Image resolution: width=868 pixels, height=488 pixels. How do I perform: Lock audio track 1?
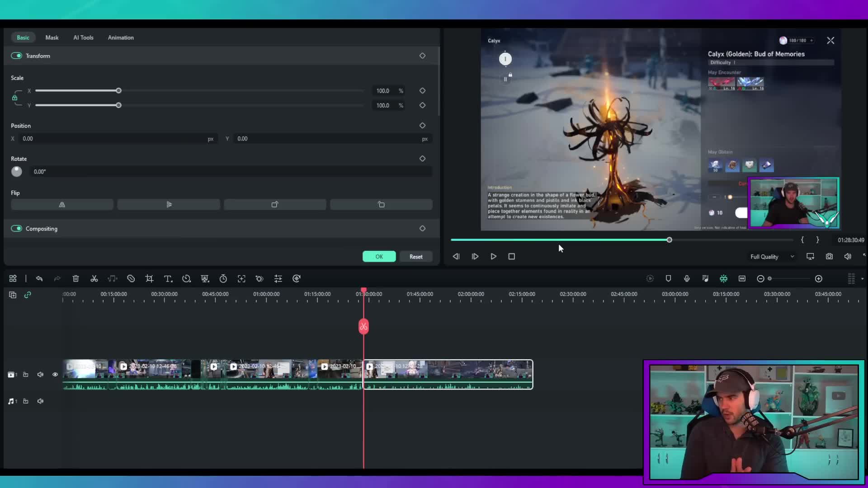tap(26, 401)
